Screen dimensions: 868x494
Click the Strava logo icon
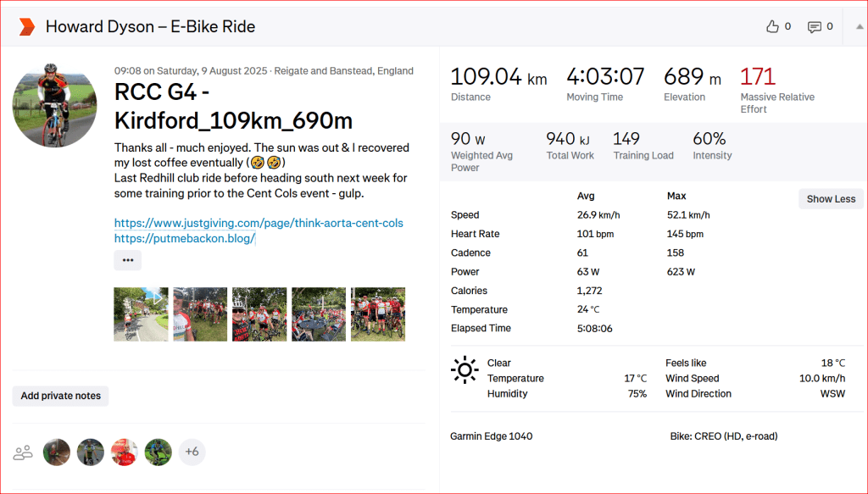pos(26,27)
